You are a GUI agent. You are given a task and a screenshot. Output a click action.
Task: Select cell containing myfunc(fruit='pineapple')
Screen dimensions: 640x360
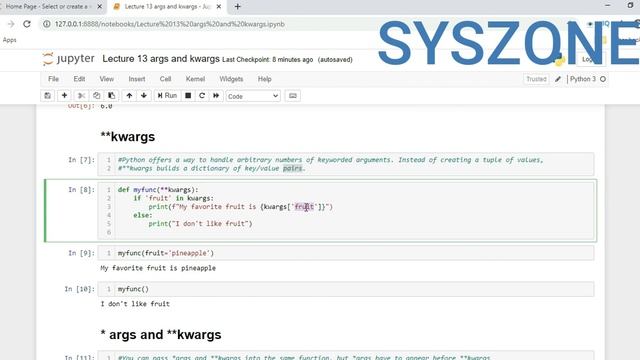pyautogui.click(x=346, y=253)
